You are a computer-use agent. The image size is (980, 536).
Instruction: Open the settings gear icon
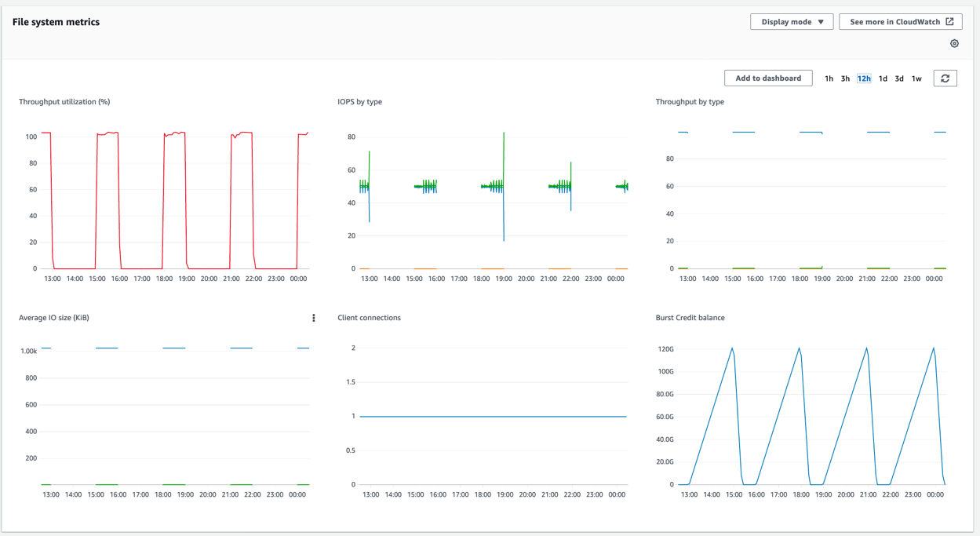tap(954, 43)
